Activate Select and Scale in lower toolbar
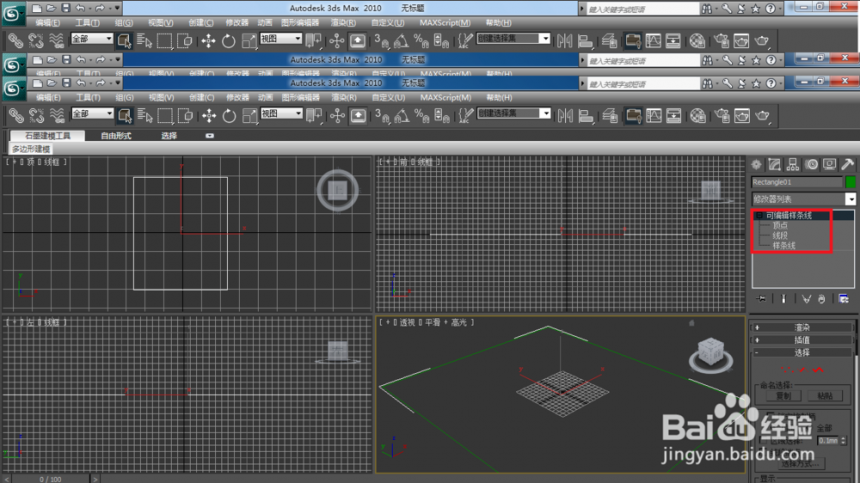 pos(250,116)
